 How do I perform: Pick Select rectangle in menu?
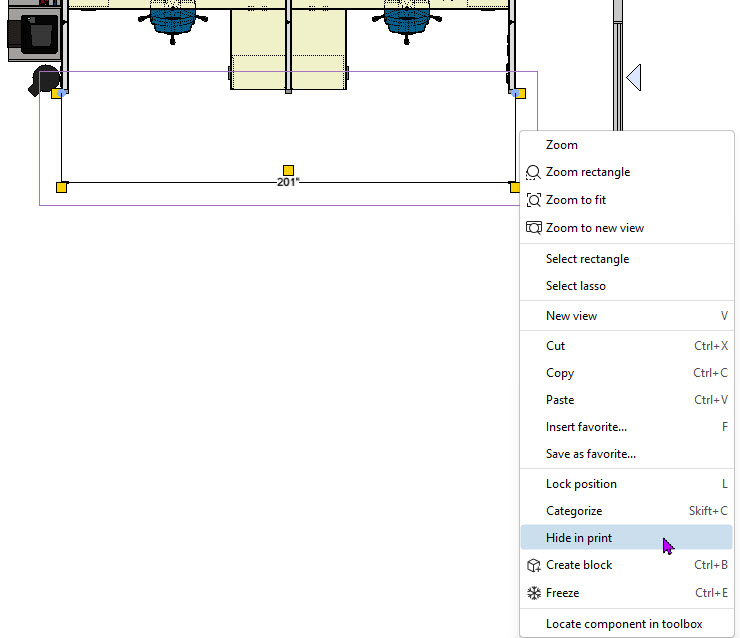pos(626,259)
